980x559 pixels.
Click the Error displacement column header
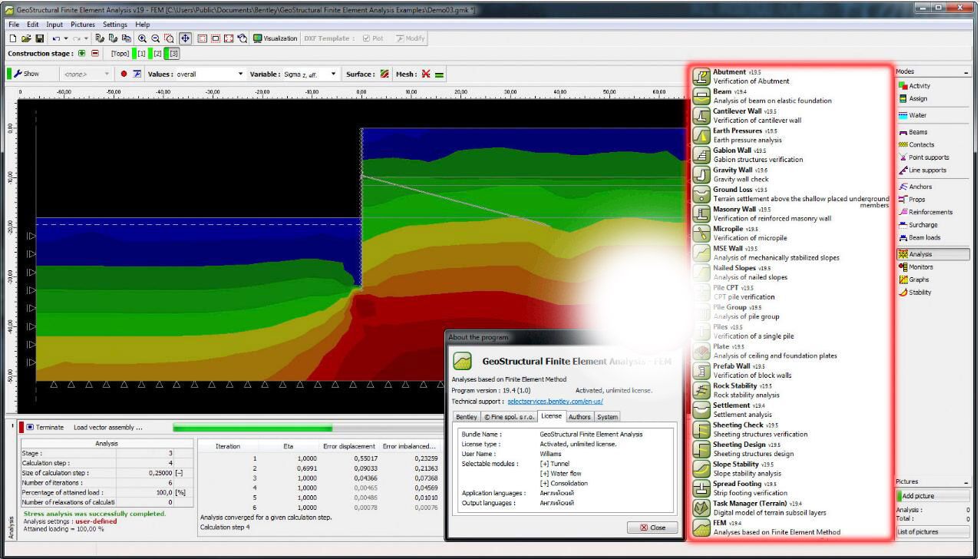tap(349, 446)
